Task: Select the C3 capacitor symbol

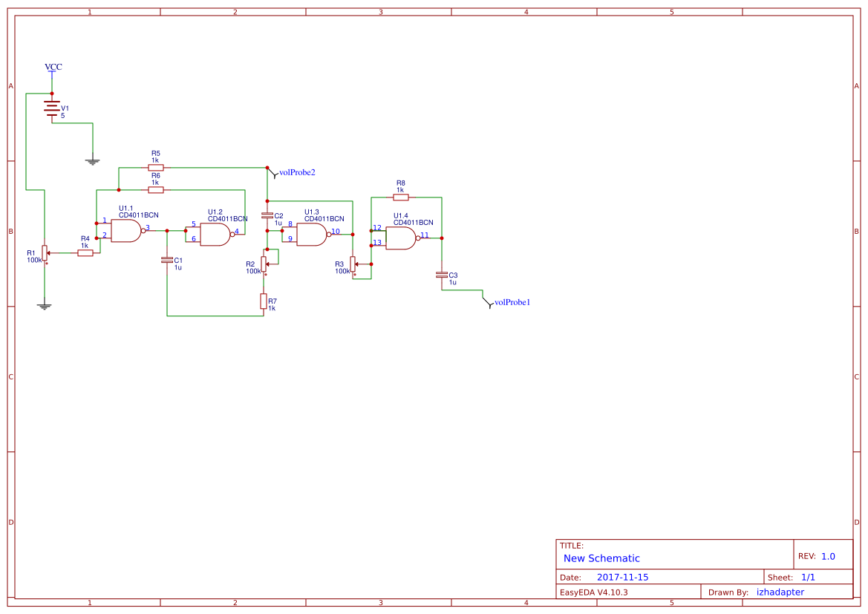Action: point(442,275)
